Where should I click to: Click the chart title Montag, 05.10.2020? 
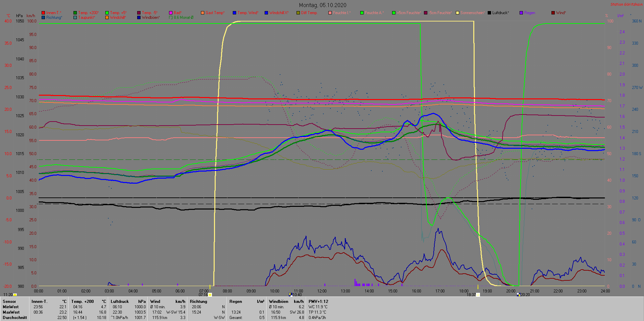(323, 5)
